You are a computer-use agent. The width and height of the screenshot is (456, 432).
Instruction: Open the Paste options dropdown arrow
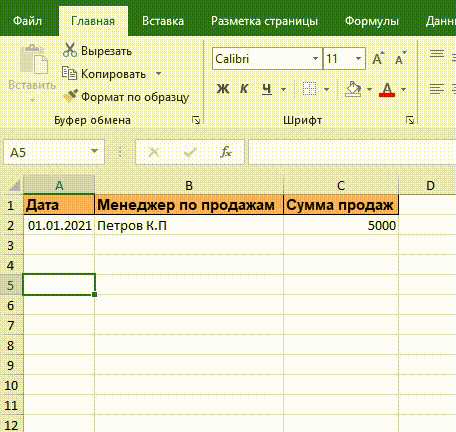click(32, 100)
